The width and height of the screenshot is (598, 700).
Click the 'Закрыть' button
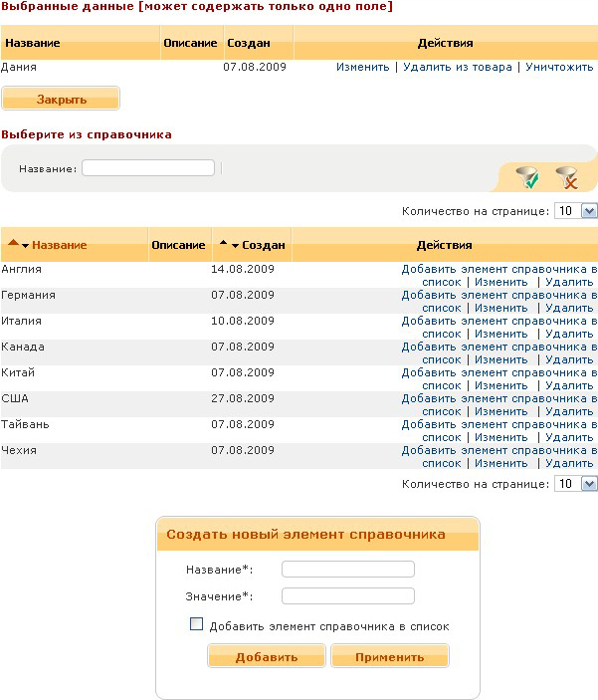pyautogui.click(x=62, y=100)
